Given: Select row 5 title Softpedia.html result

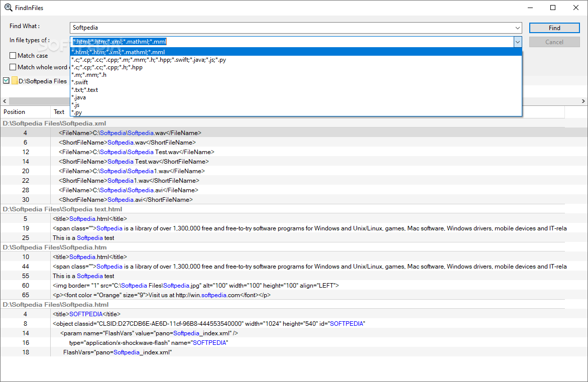Looking at the screenshot, I should [294, 218].
